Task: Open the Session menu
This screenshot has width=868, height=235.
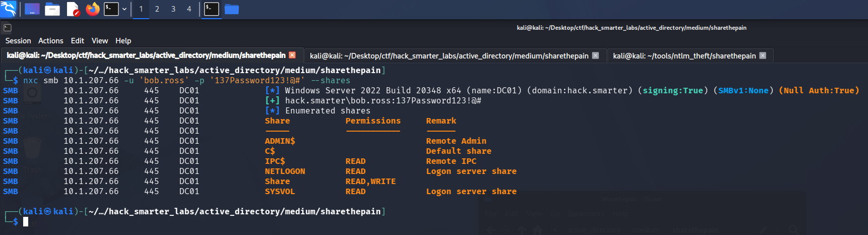Action: pyautogui.click(x=18, y=41)
